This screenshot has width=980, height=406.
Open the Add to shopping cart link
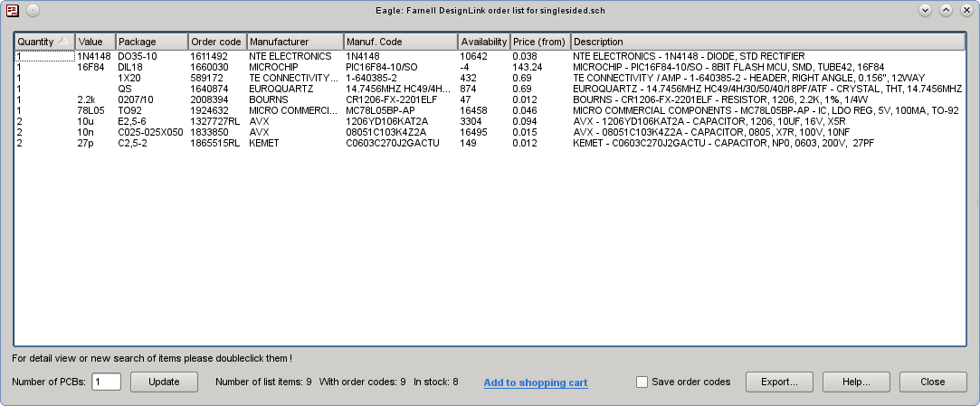point(536,382)
